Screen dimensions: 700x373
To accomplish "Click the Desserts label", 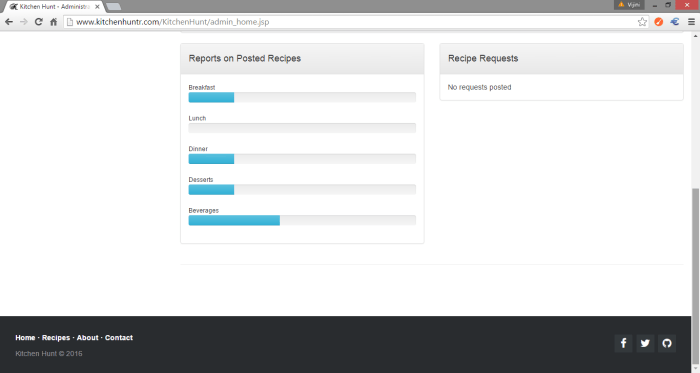I will pyautogui.click(x=201, y=180).
